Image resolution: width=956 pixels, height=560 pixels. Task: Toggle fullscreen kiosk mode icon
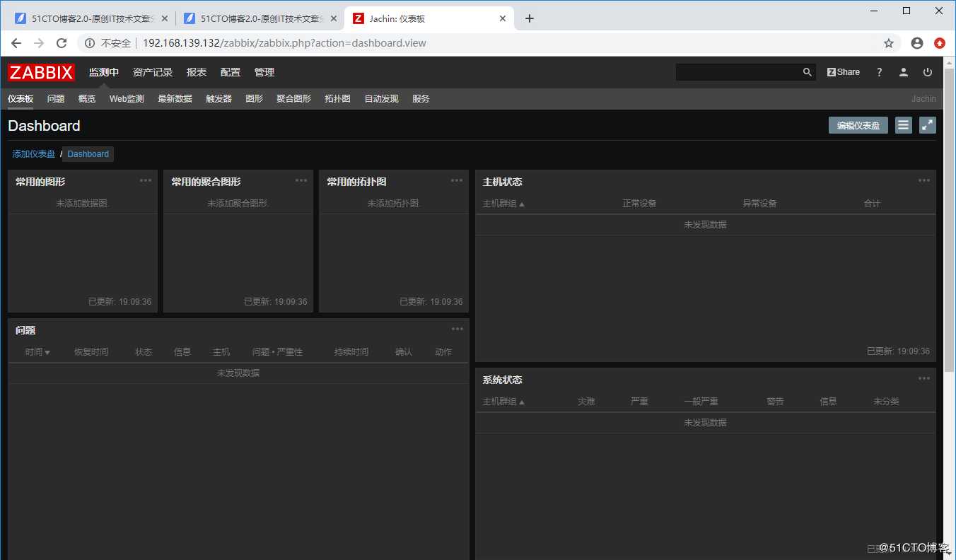coord(928,125)
